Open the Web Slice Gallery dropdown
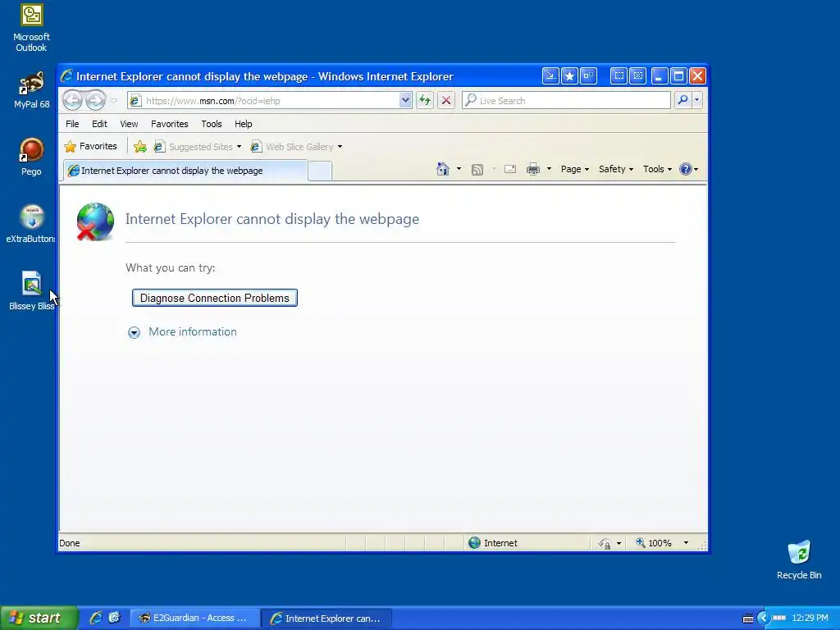The height and width of the screenshot is (630, 840). pos(296,147)
